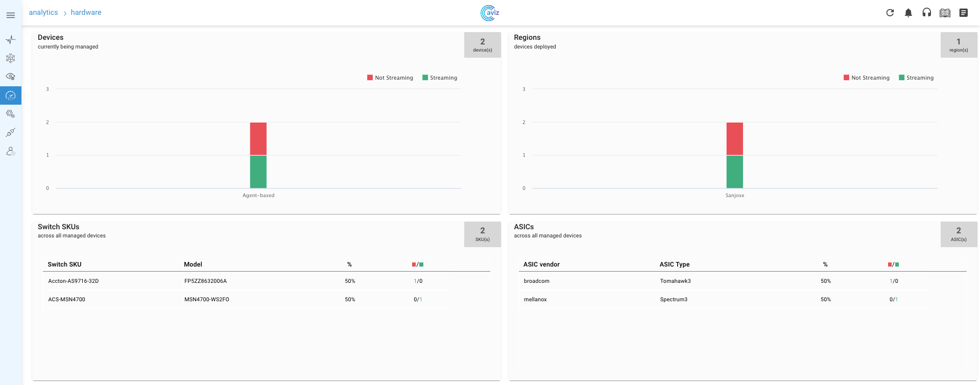Click the ASIC vendor column header
The width and height of the screenshot is (980, 385).
[x=541, y=264]
